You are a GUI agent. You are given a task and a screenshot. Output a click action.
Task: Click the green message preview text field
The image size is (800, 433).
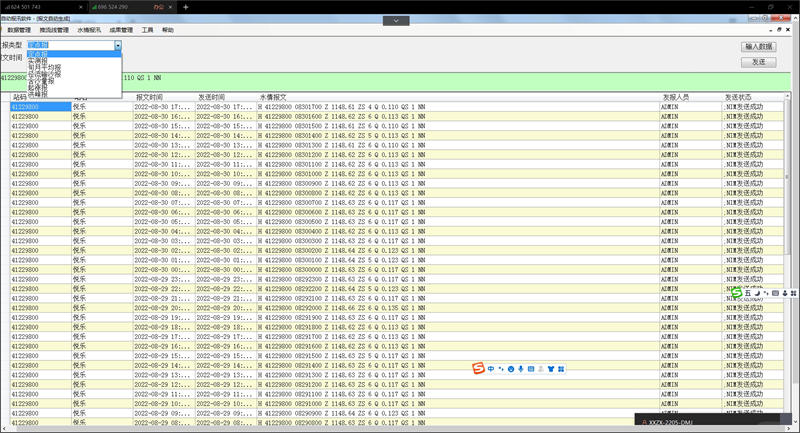395,81
